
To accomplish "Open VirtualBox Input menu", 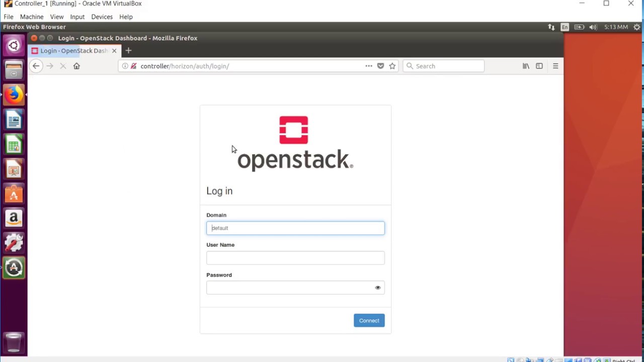I will (x=77, y=17).
